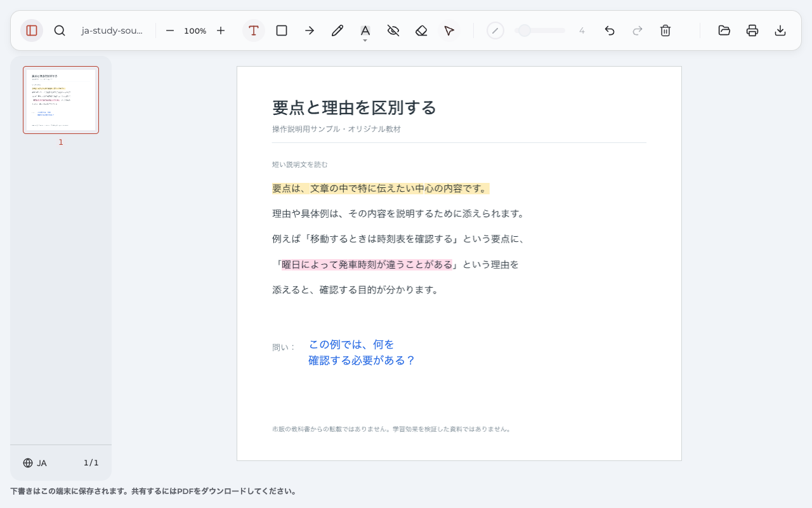Zoom in with the plus button
This screenshot has height=508, width=812.
[x=221, y=30]
